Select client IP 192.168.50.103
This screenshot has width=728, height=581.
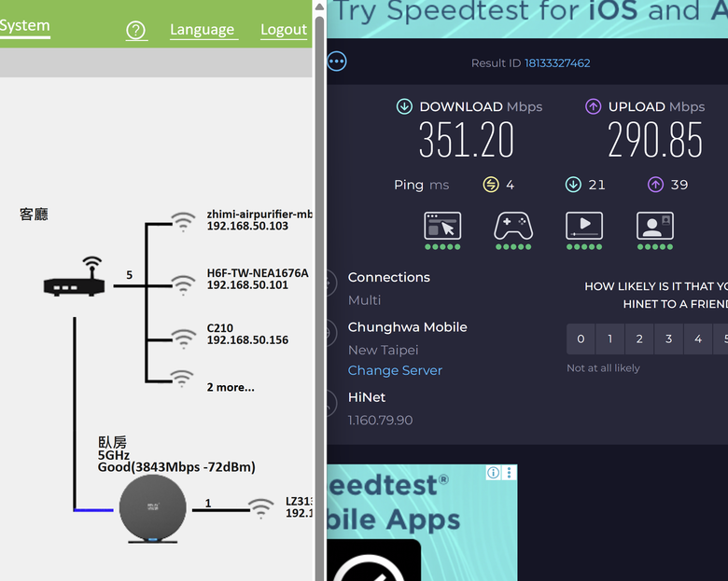tap(247, 226)
